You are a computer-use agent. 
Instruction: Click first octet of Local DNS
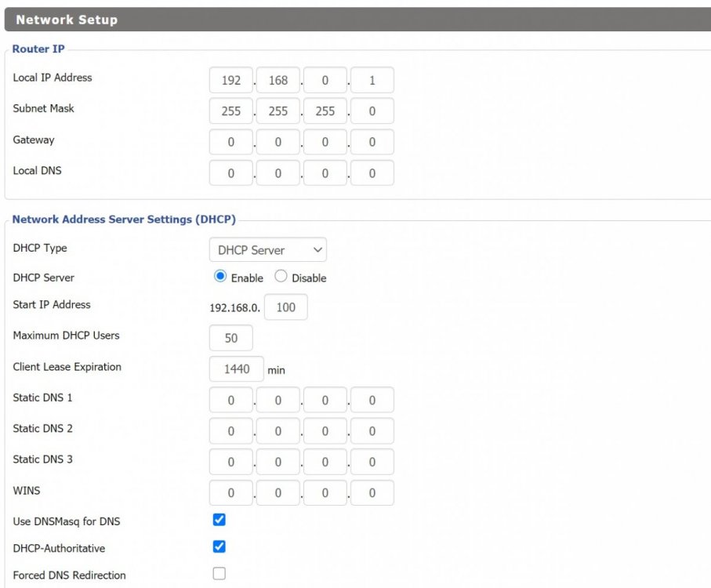[230, 173]
